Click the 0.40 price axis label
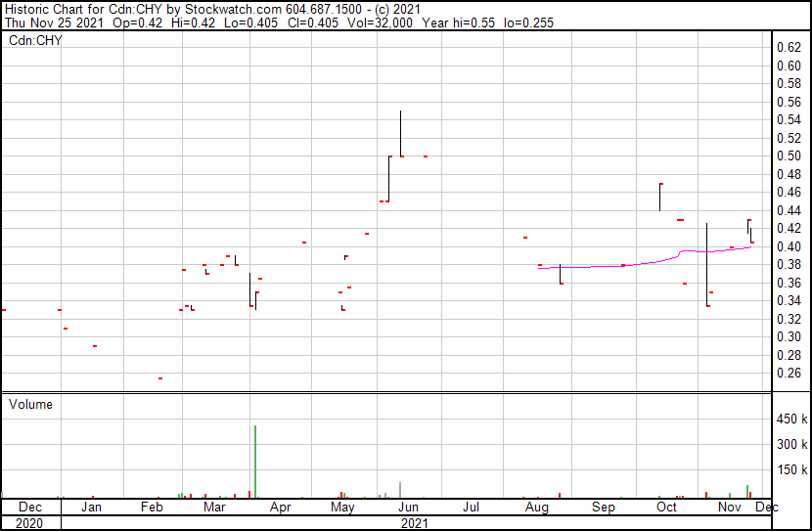The width and height of the screenshot is (812, 531). click(789, 246)
